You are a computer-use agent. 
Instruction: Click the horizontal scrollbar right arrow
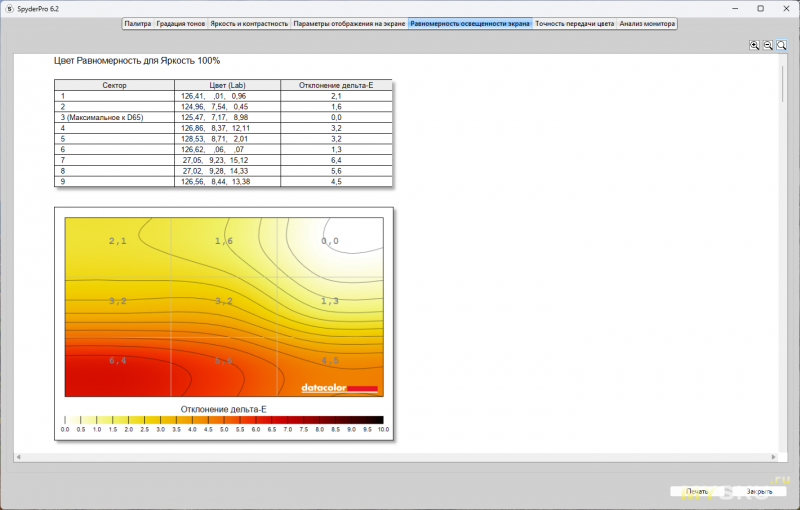coord(773,457)
